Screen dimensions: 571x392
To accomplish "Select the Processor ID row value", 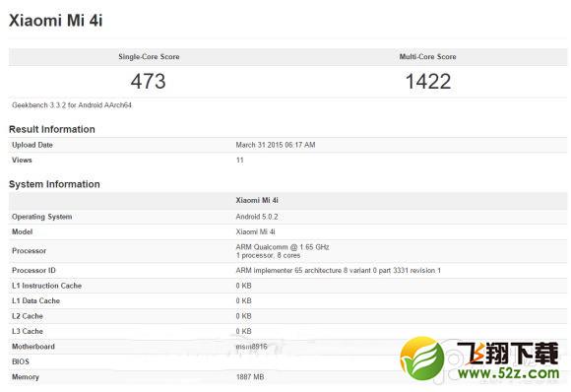I will click(339, 270).
